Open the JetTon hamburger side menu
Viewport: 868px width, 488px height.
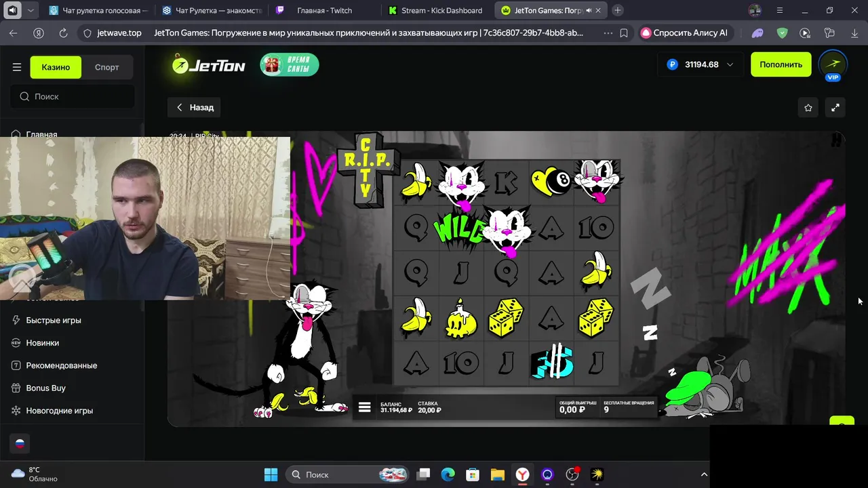(x=17, y=67)
